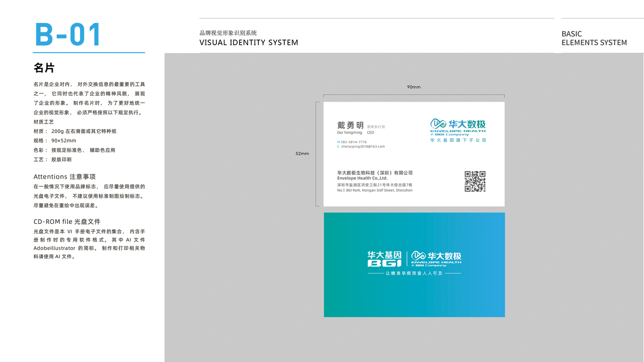The width and height of the screenshot is (644, 362).
Task: Select the B-01 page code heading
Action: (x=68, y=34)
